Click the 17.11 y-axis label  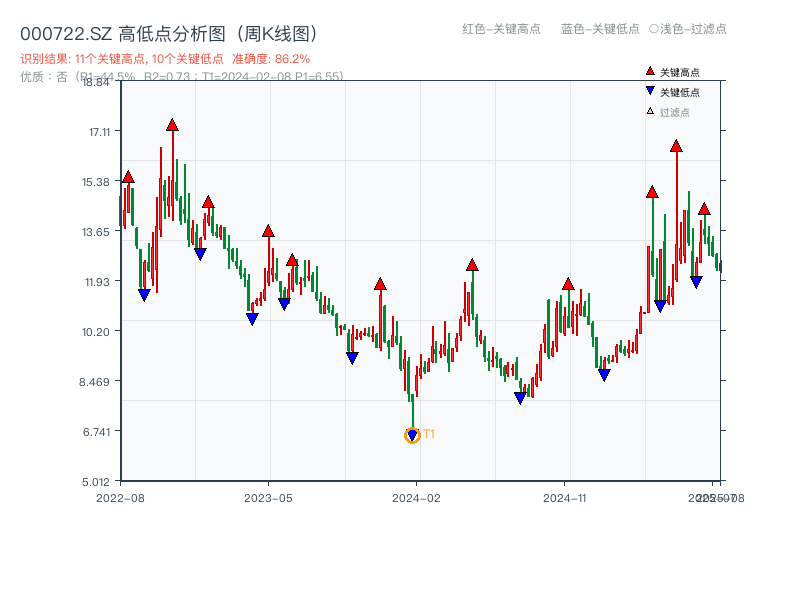[99, 132]
